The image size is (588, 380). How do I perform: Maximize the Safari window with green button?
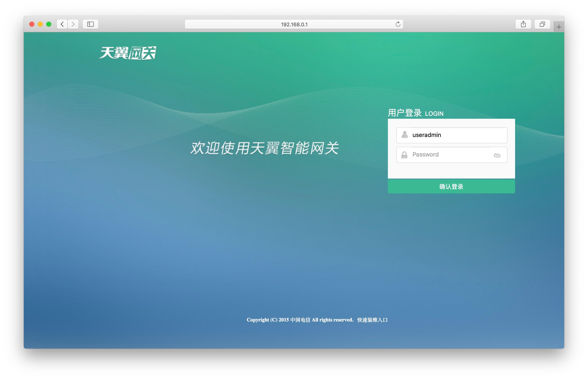point(49,24)
